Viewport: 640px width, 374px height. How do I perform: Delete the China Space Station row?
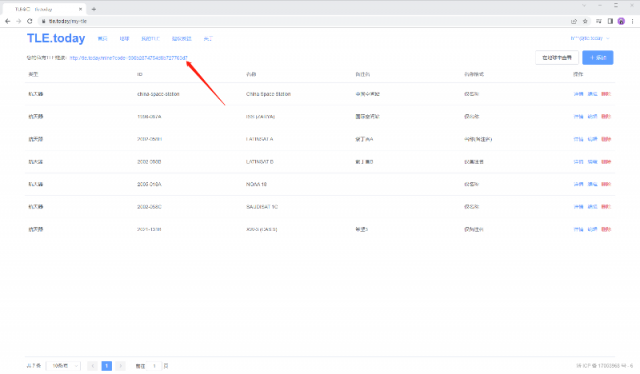pos(606,94)
